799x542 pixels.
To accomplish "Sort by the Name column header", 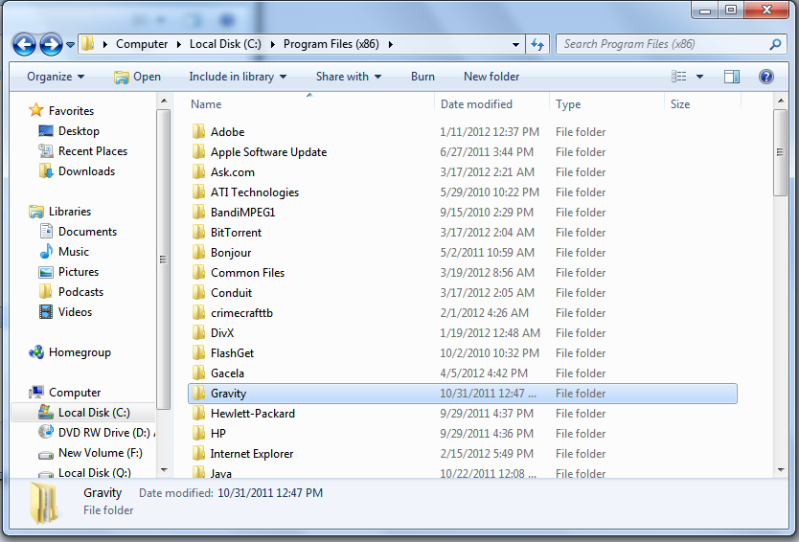I will (x=309, y=104).
